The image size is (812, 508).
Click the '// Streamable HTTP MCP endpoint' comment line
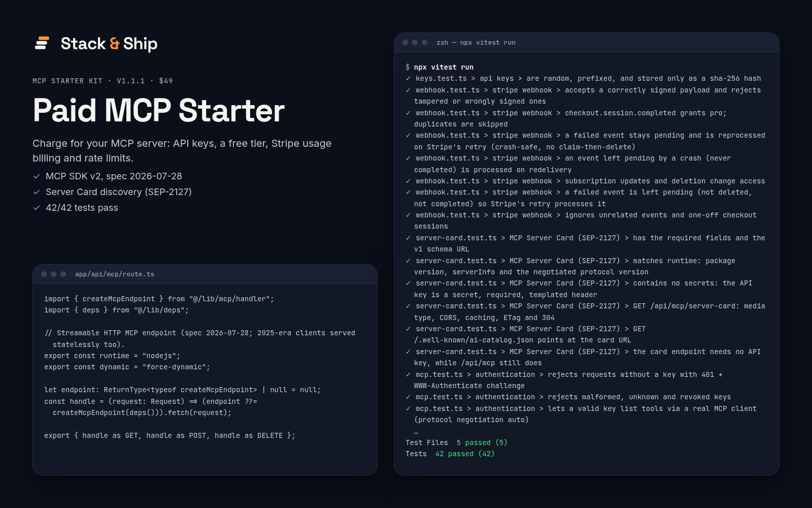tap(200, 338)
